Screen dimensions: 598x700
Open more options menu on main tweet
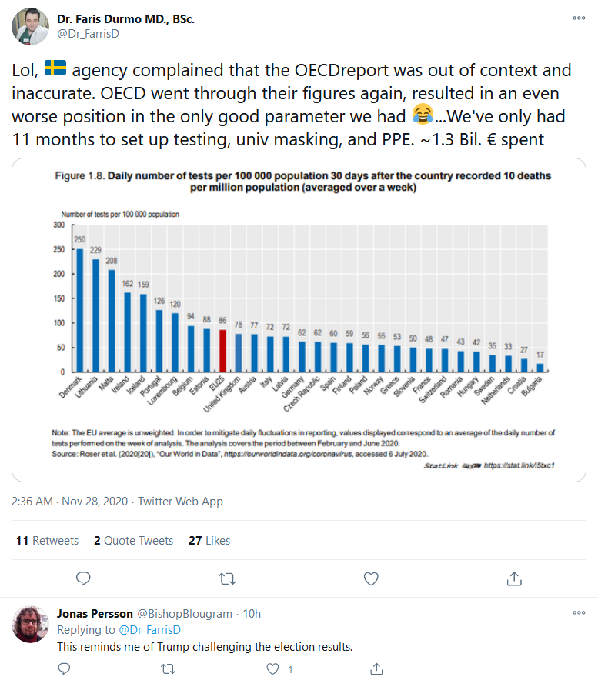(578, 17)
